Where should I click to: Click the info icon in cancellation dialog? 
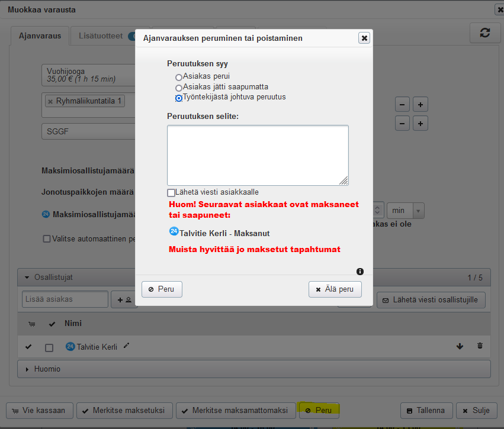(x=360, y=272)
